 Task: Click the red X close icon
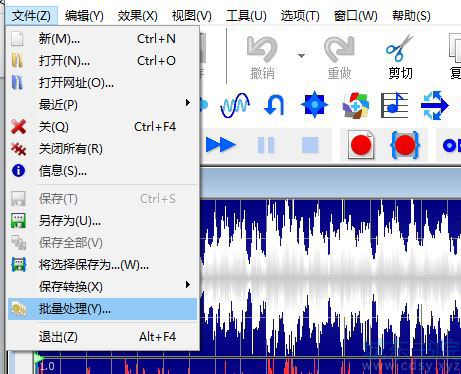[x=18, y=127]
